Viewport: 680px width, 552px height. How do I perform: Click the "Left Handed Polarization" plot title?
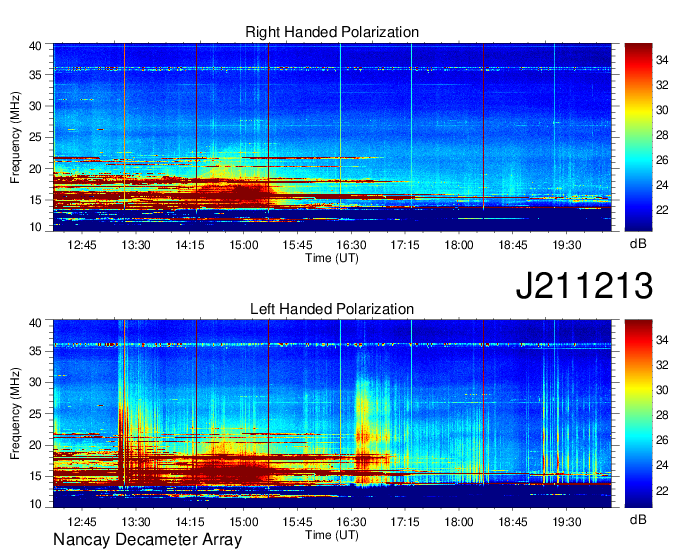click(332, 309)
